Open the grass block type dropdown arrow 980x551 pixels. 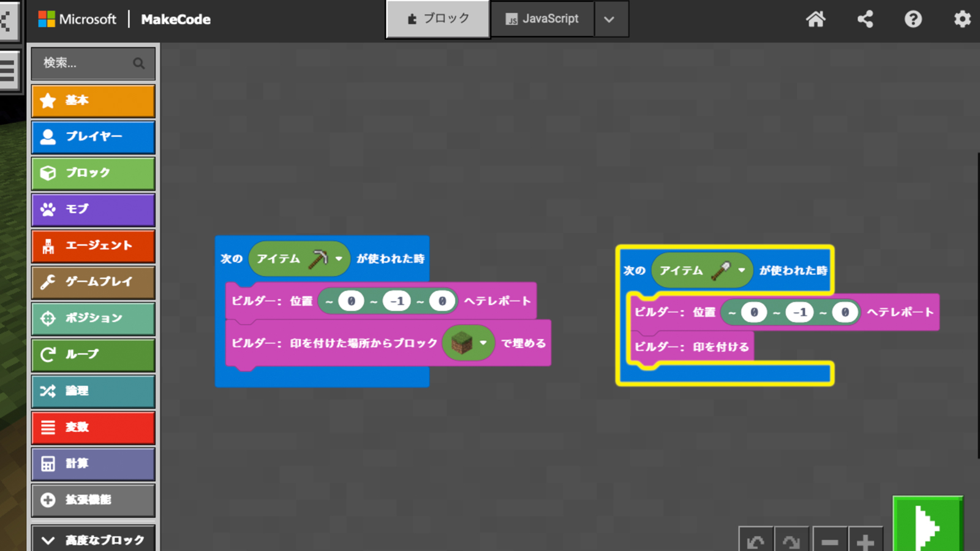point(483,343)
